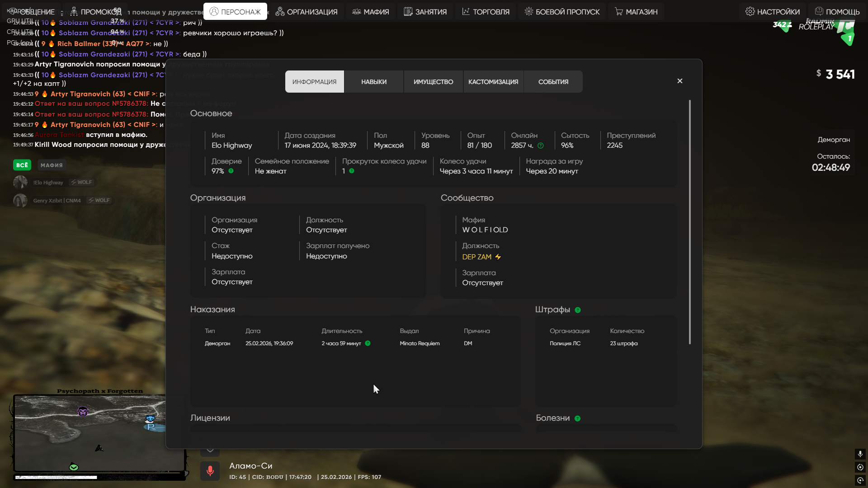Toggle the ВСЕ chat filter
868x488 pixels.
tap(22, 165)
